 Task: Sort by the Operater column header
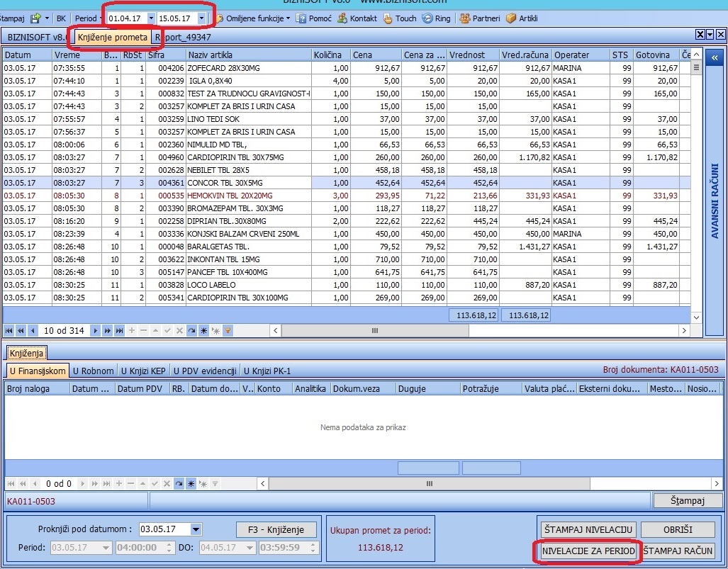tap(581, 55)
